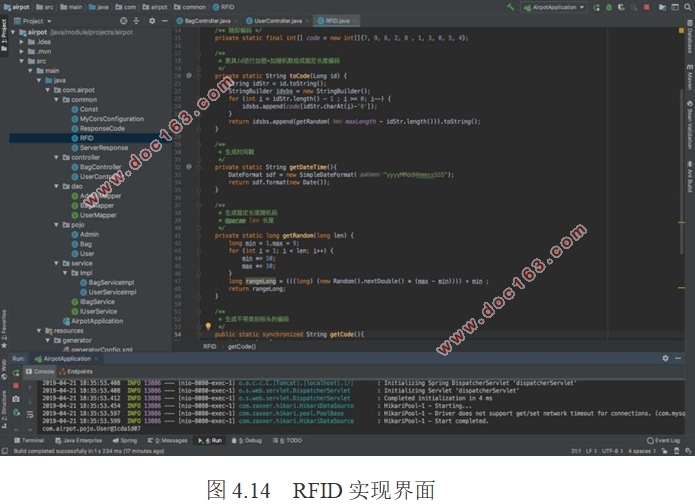Open the IBagService interface

(93, 302)
